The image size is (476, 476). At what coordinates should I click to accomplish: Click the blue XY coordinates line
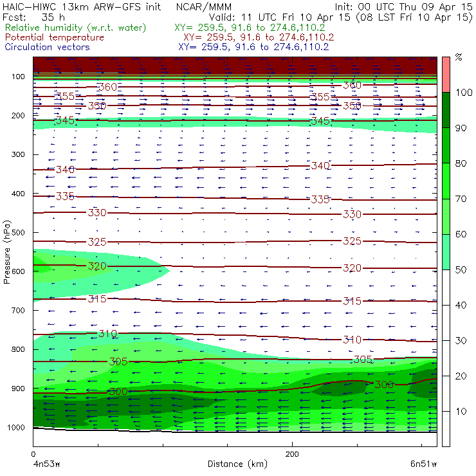(253, 47)
